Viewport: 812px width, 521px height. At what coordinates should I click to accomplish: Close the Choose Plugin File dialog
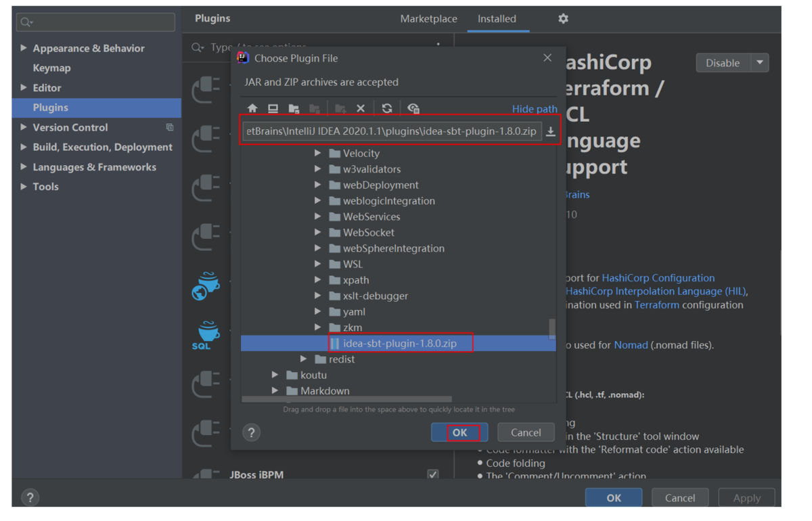coord(547,58)
